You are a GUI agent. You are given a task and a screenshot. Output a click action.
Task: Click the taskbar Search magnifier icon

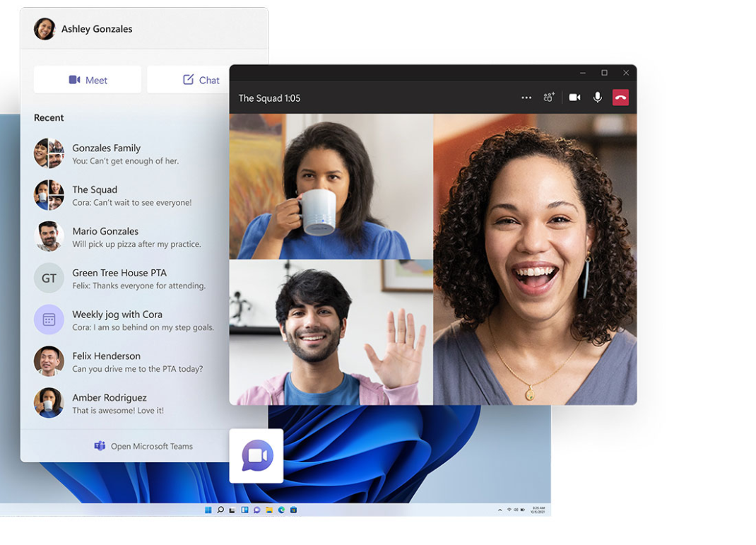click(220, 510)
